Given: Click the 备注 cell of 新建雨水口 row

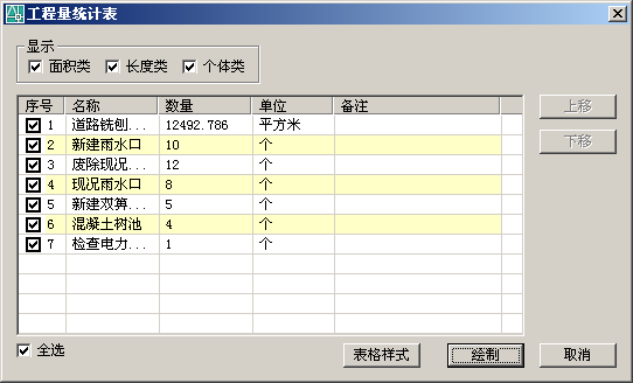Looking at the screenshot, I should click(x=418, y=145).
